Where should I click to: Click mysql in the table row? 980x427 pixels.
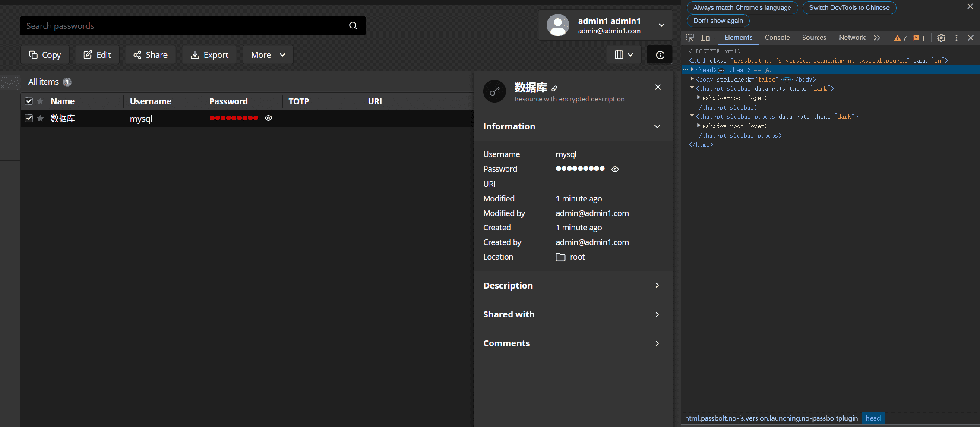coord(141,119)
